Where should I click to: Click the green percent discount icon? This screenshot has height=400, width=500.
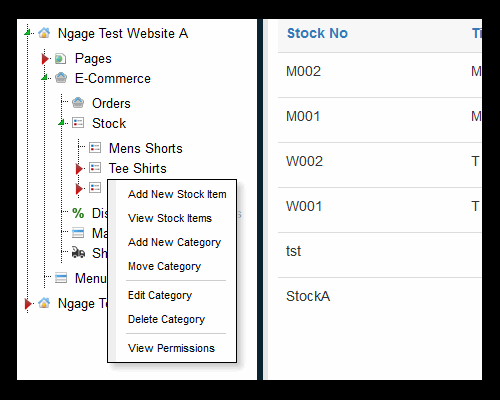pyautogui.click(x=78, y=213)
